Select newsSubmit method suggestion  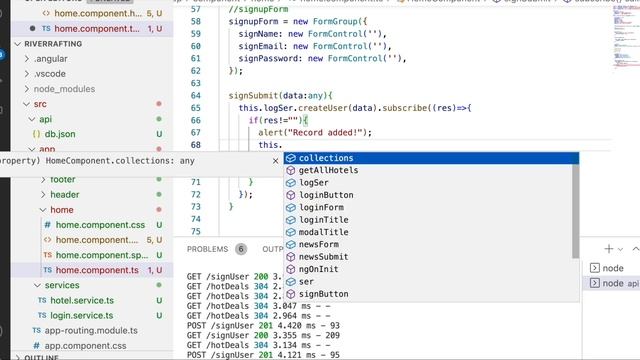[428, 257]
